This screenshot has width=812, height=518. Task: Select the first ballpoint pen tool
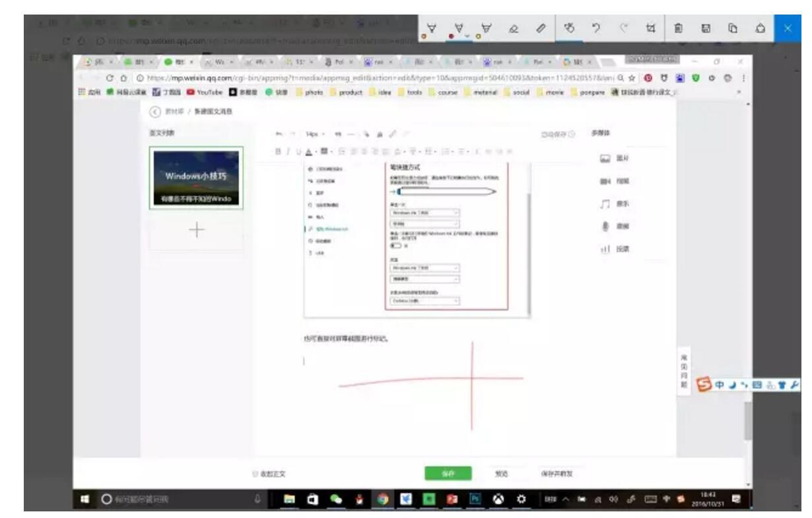[x=431, y=28]
